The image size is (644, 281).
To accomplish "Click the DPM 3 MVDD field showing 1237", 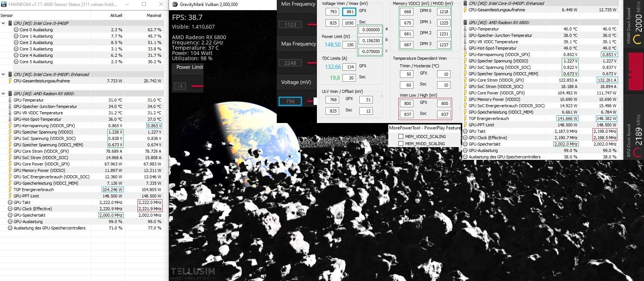I will [x=443, y=45].
